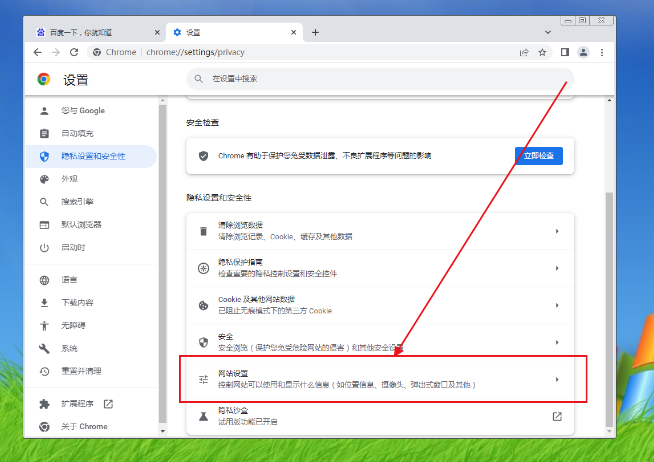This screenshot has height=462, width=654.
Task: Open the profile avatar menu
Action: pyautogui.click(x=583, y=52)
